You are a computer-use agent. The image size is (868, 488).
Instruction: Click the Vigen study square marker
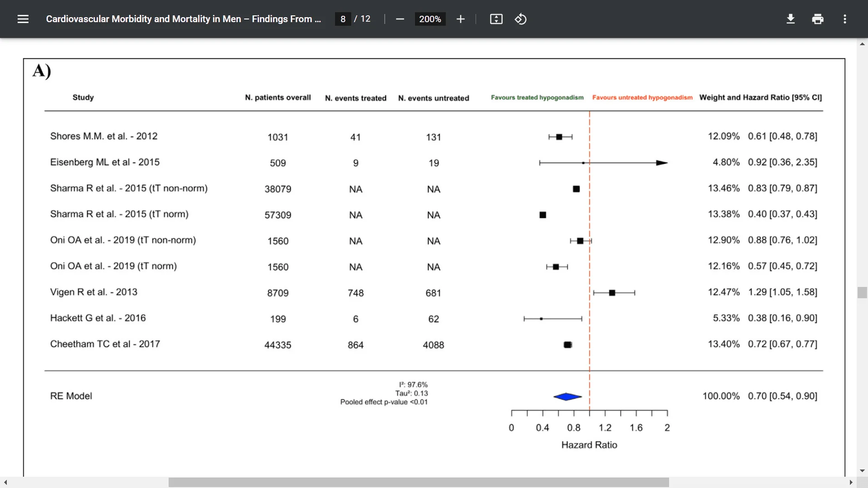pos(612,293)
